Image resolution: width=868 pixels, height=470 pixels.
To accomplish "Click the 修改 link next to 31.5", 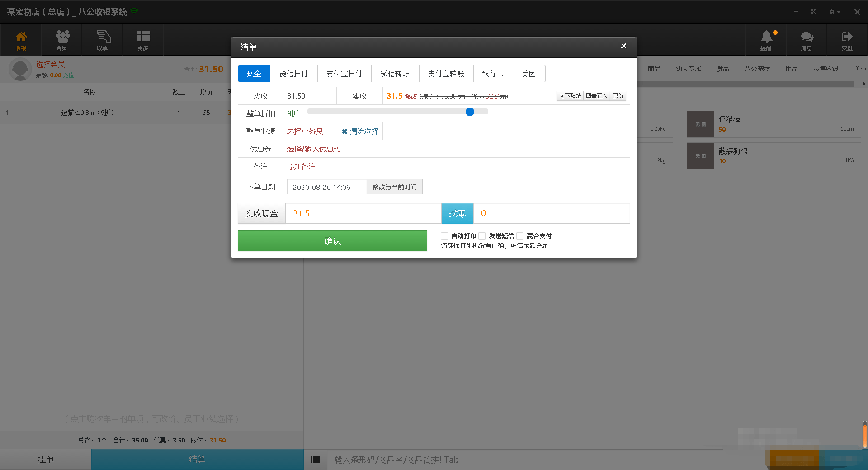I will click(x=410, y=96).
